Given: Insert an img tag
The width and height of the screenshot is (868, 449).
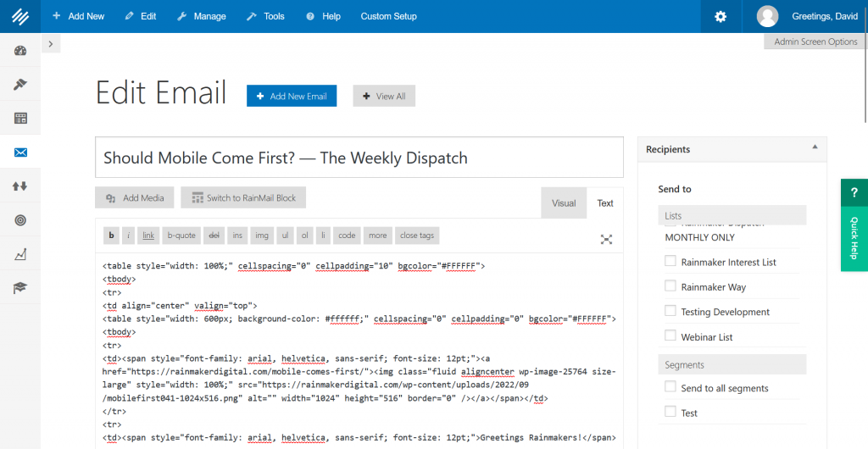Looking at the screenshot, I should click(262, 235).
